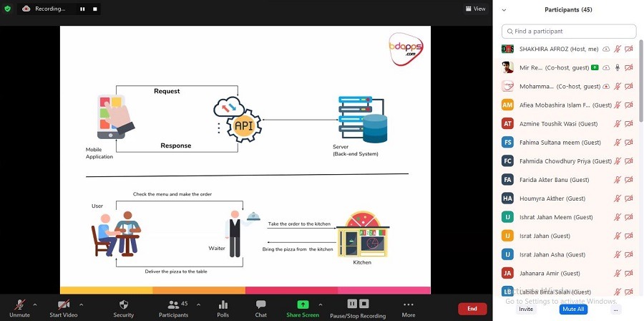
Task: Open arrow beside Participants button
Action: click(x=198, y=305)
